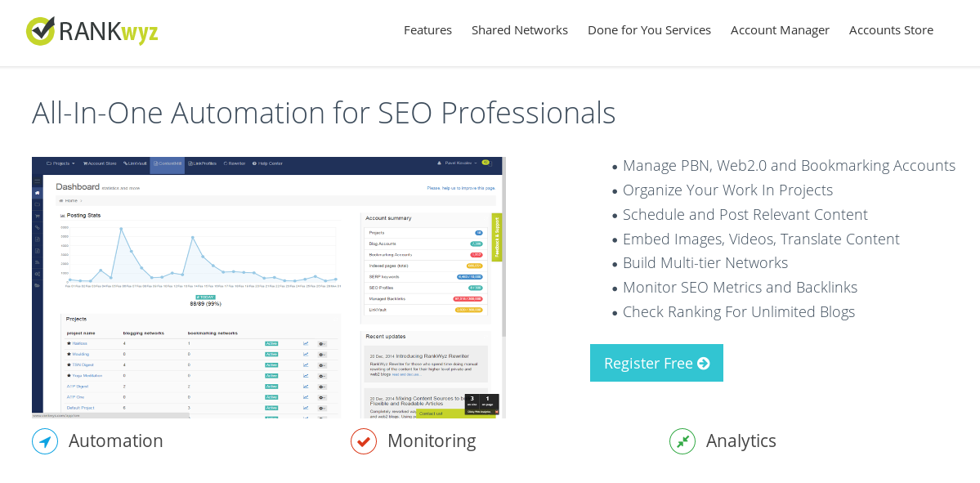Select the Analytics heading

[741, 441]
